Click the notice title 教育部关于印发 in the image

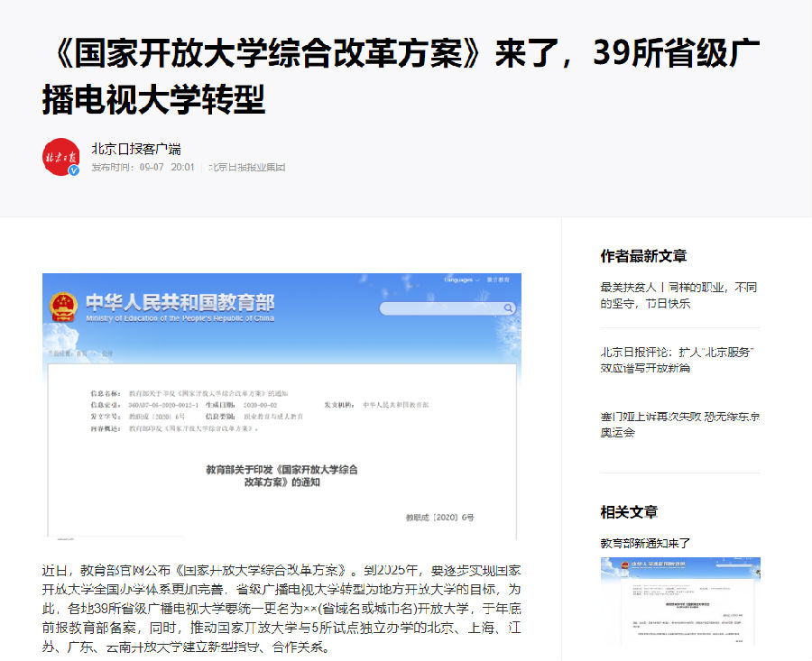click(x=281, y=476)
